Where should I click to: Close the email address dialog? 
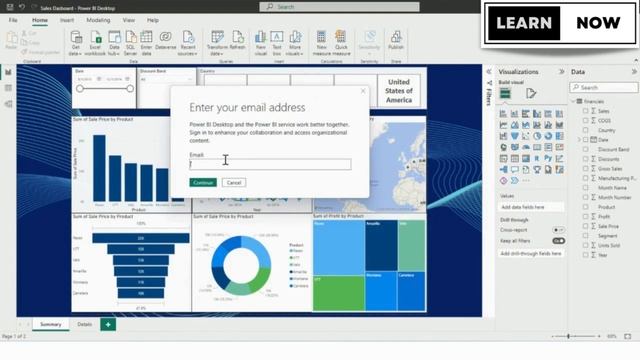pos(363,91)
